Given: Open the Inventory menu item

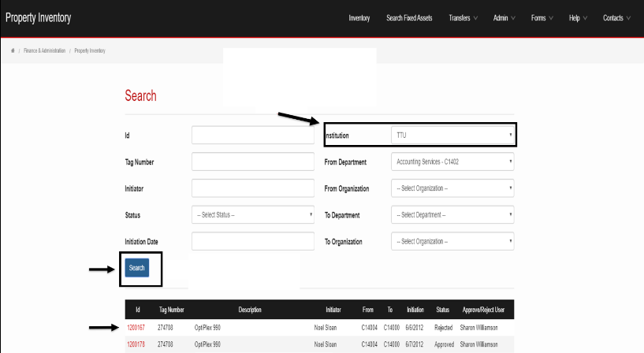Looking at the screenshot, I should coord(359,18).
